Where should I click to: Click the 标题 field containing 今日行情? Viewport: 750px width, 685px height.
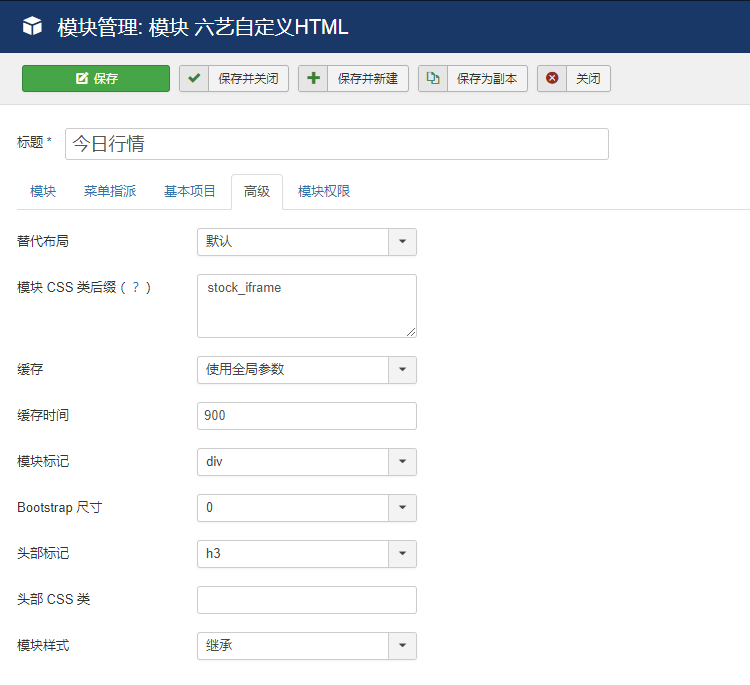click(x=336, y=144)
